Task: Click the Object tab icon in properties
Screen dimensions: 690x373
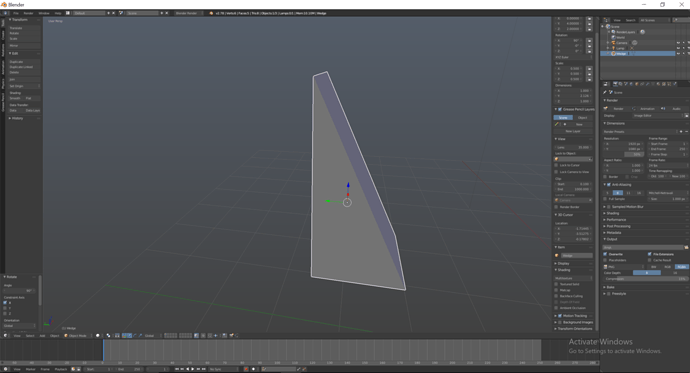Action: pyautogui.click(x=637, y=84)
